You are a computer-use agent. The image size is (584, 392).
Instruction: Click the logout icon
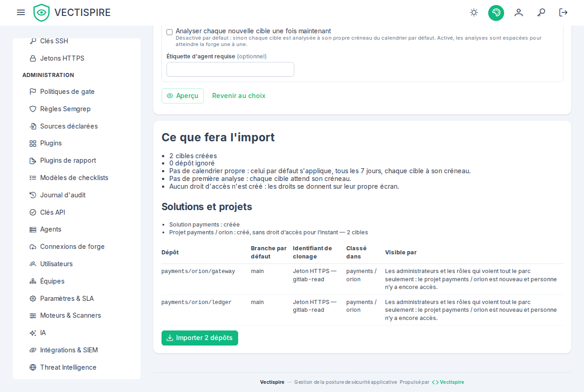pyautogui.click(x=563, y=12)
